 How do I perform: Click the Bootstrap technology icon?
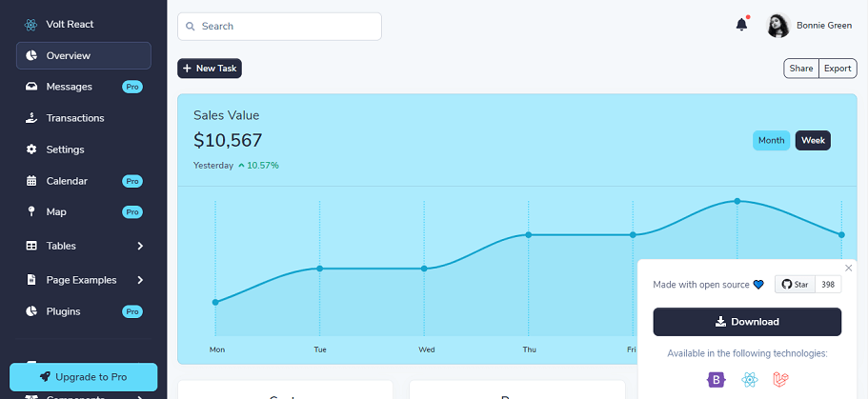click(x=717, y=380)
